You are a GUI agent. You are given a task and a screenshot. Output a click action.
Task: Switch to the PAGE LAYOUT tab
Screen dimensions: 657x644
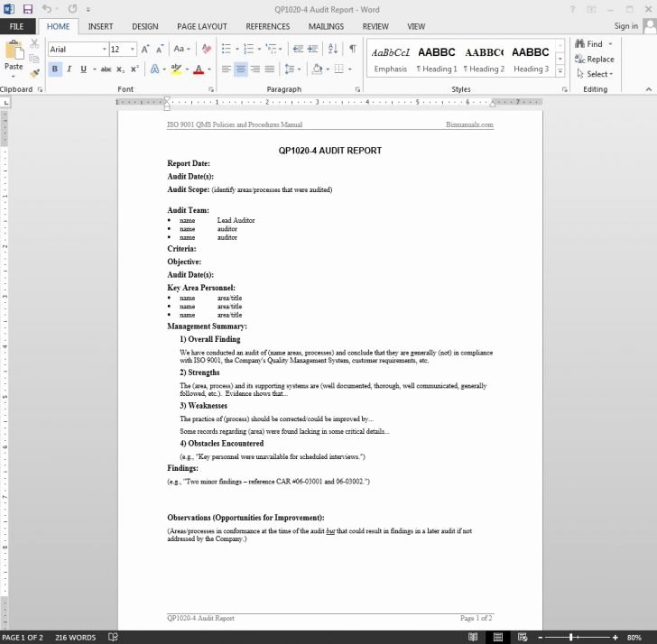coord(202,26)
